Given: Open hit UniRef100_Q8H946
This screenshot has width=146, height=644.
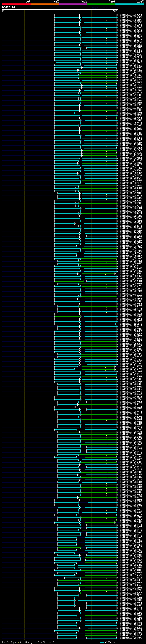Looking at the screenshot, I should tap(131, 15).
